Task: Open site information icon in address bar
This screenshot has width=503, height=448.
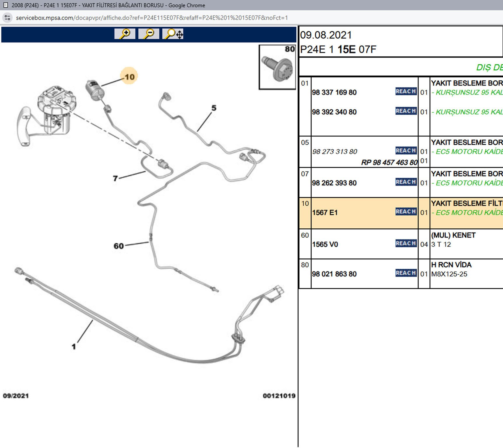Action: [x=8, y=18]
